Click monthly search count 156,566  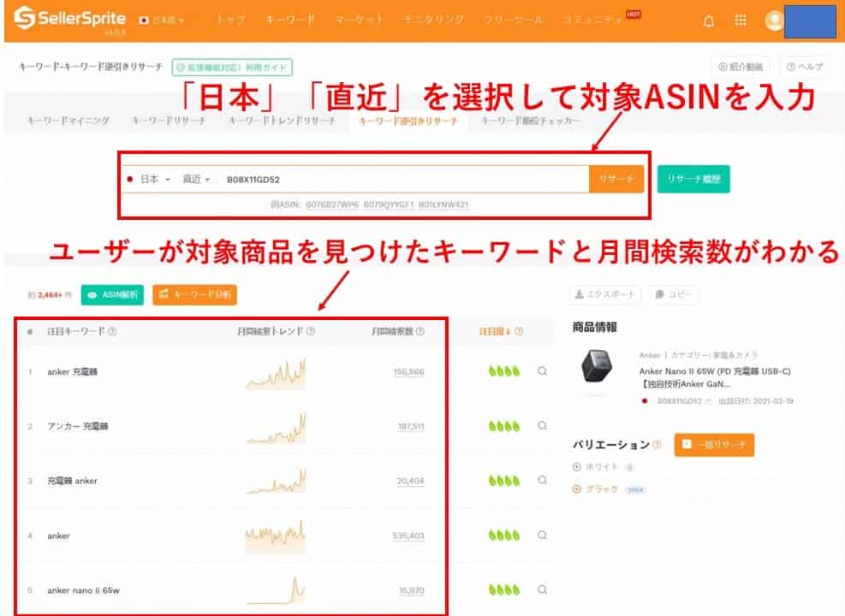point(409,371)
